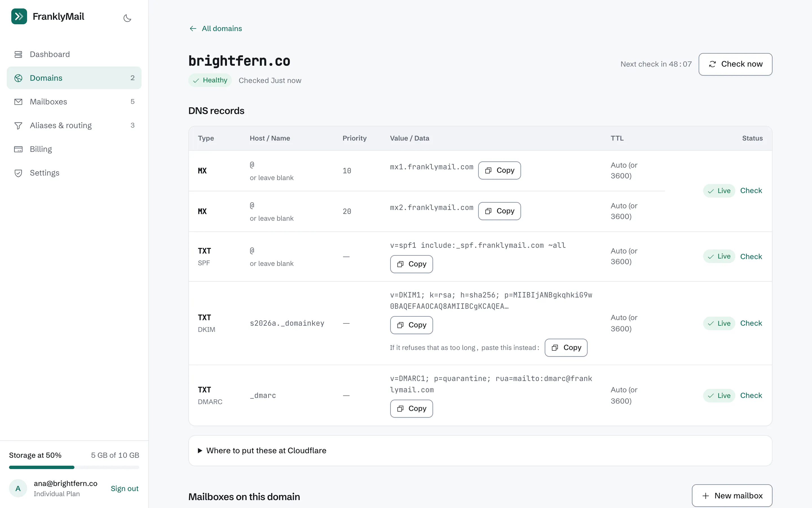Copy the mx2.franklymail.com value
812x508 pixels.
coord(499,211)
